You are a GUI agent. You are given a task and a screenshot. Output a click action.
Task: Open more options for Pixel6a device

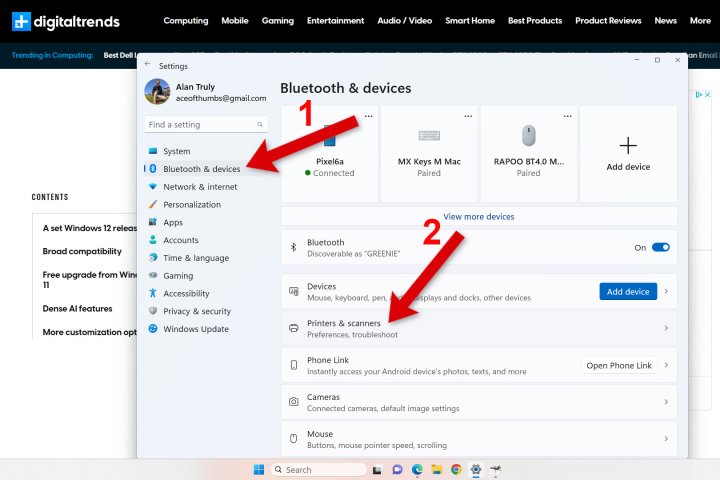(368, 116)
